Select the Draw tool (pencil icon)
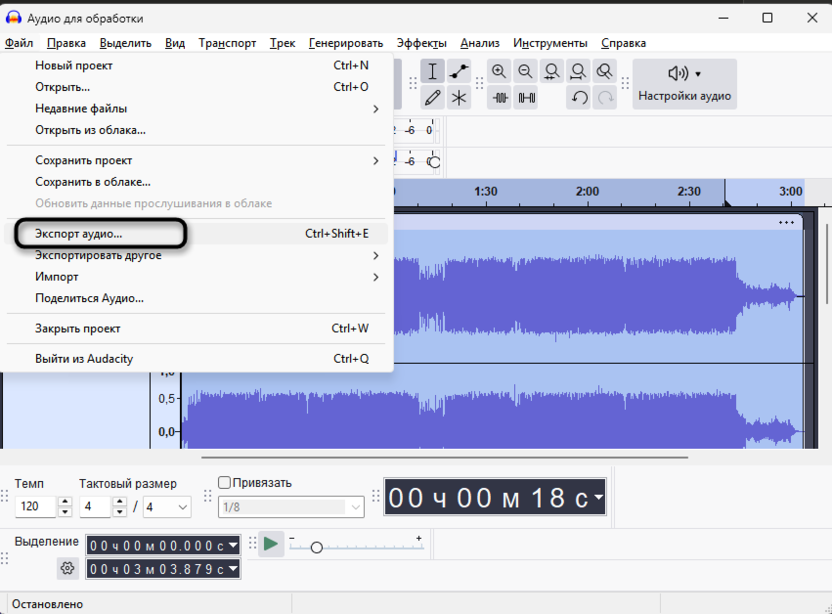 [432, 98]
